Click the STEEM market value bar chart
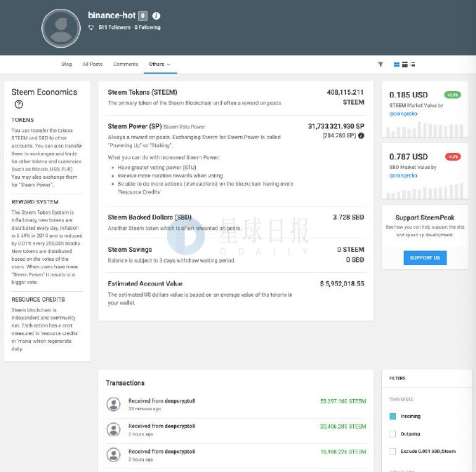Image resolution: width=476 pixels, height=472 pixels. point(425,130)
